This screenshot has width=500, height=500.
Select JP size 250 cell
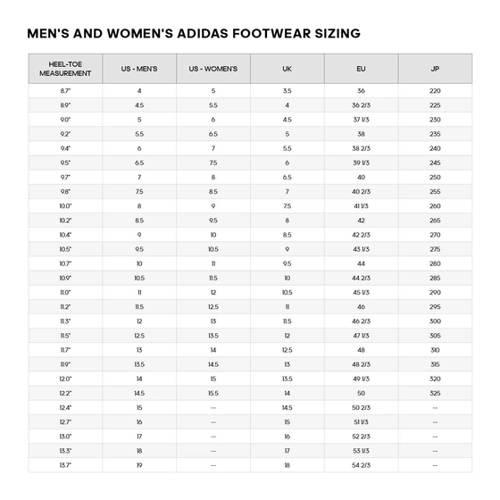pyautogui.click(x=435, y=177)
